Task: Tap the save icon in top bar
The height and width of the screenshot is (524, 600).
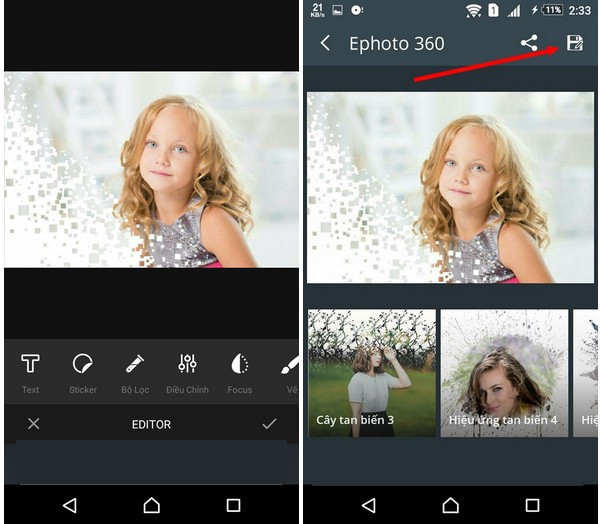Action: [x=574, y=43]
